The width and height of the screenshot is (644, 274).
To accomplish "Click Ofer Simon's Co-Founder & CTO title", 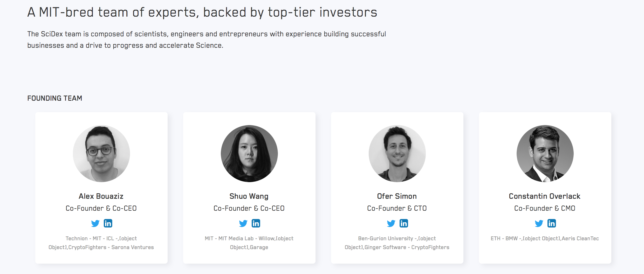I will click(x=397, y=208).
